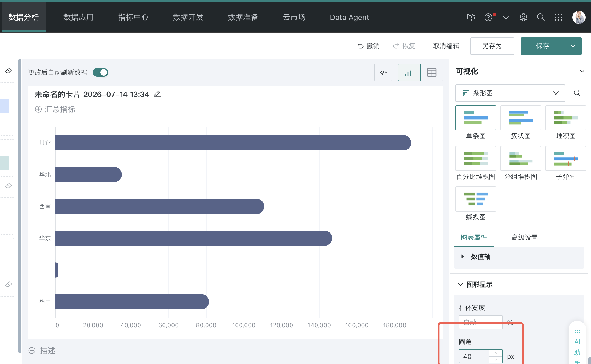The width and height of the screenshot is (591, 364).
Task: Click the 另存为 button
Action: pyautogui.click(x=492, y=46)
